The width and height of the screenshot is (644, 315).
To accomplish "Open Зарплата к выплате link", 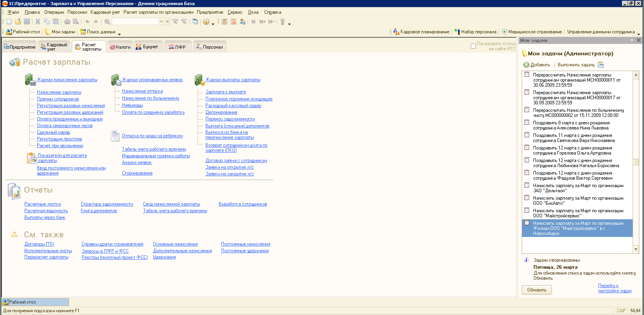I will (x=226, y=92).
